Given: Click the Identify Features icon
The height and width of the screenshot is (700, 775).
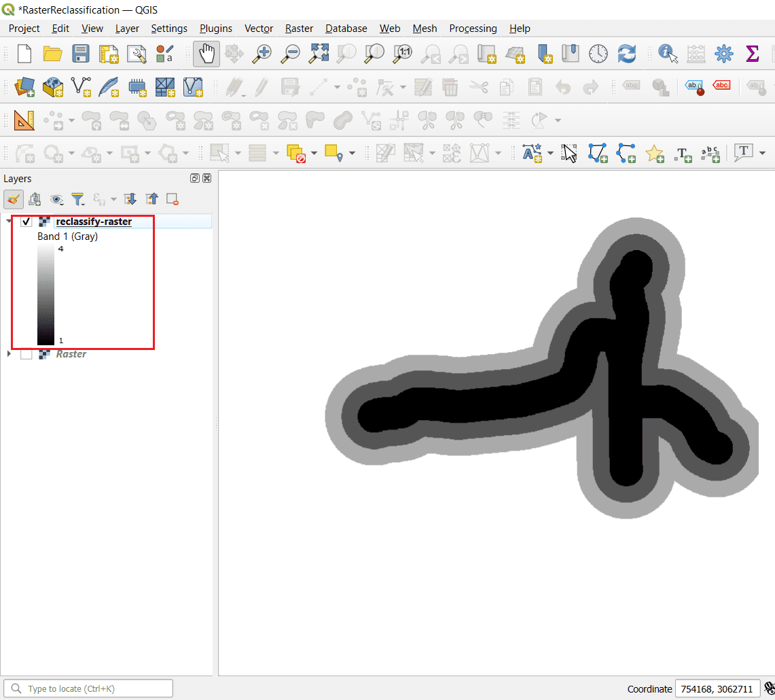Looking at the screenshot, I should coord(666,54).
